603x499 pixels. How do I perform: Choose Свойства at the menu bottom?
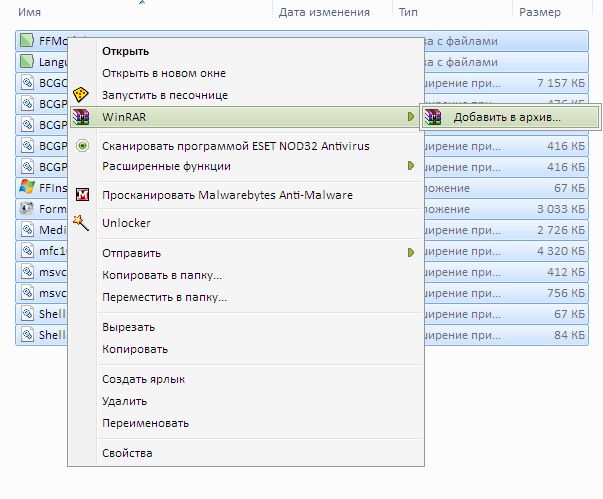(127, 453)
